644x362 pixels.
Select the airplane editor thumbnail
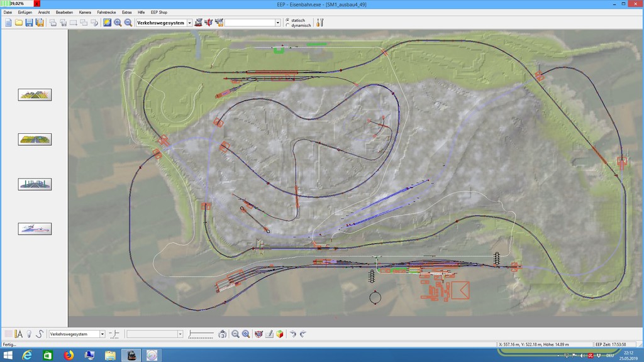point(35,229)
